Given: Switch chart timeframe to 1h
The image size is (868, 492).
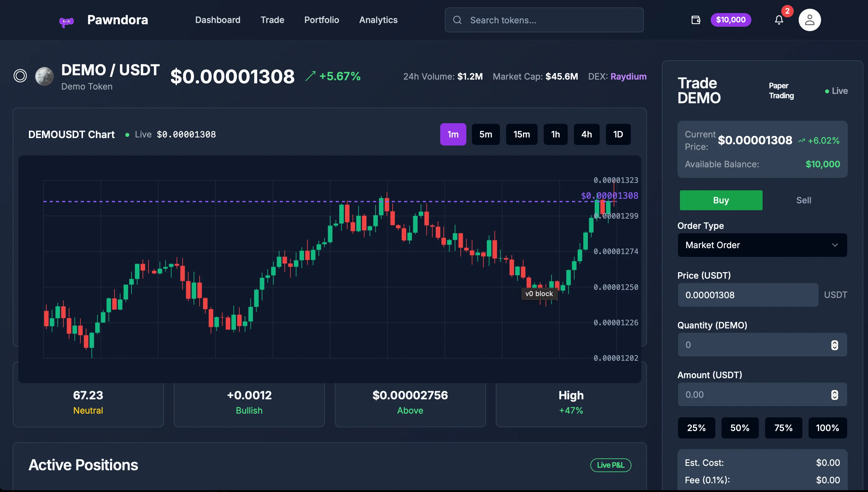Looking at the screenshot, I should pyautogui.click(x=555, y=134).
